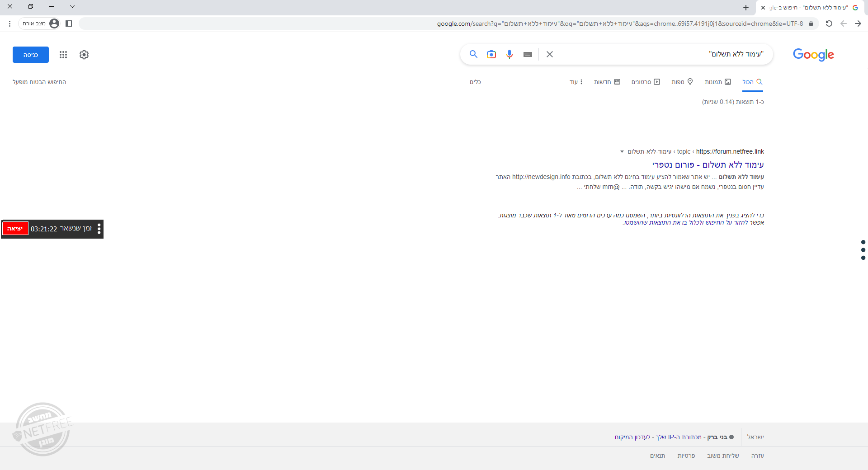Viewport: 868px width, 470px height.
Task: Open the on-screen keyboard input tool
Action: [x=528, y=54]
